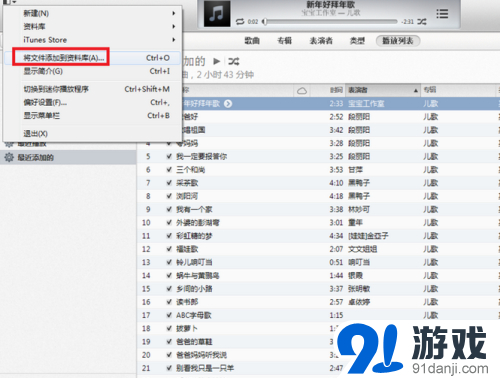Viewport: 500px width, 378px height.
Task: Choose 将文件添加到资料库(A)... menu item
Action: click(93, 58)
